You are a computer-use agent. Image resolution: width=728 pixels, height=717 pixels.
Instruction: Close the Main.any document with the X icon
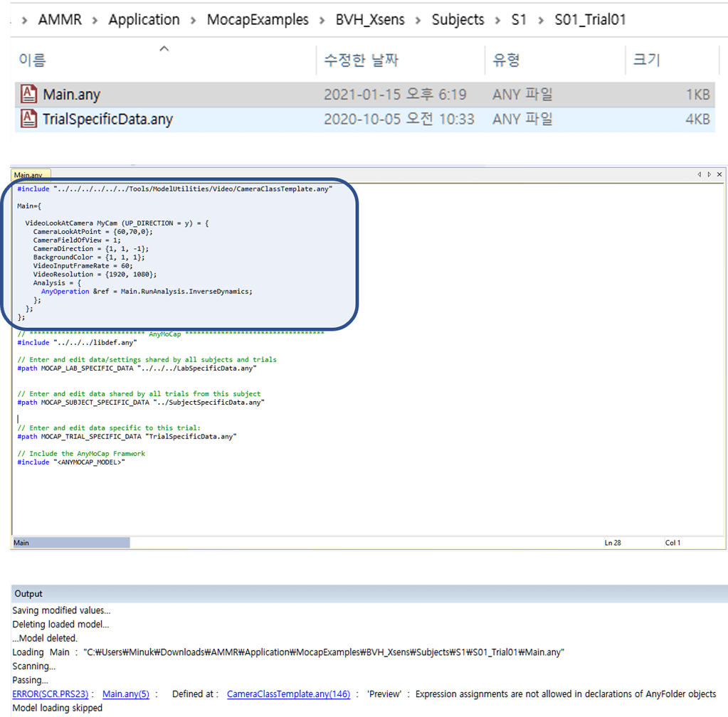(719, 174)
